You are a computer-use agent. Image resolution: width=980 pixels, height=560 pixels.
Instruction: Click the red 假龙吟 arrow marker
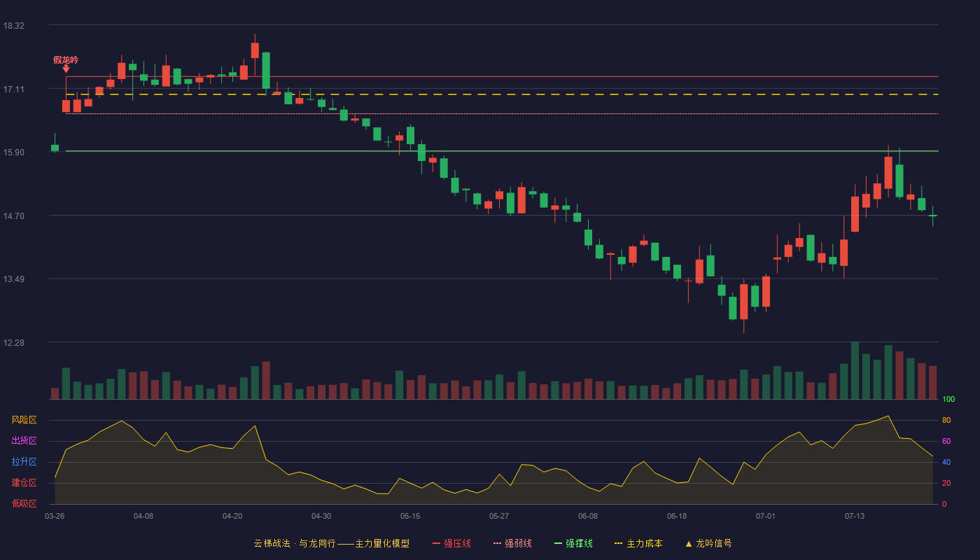coord(66,69)
